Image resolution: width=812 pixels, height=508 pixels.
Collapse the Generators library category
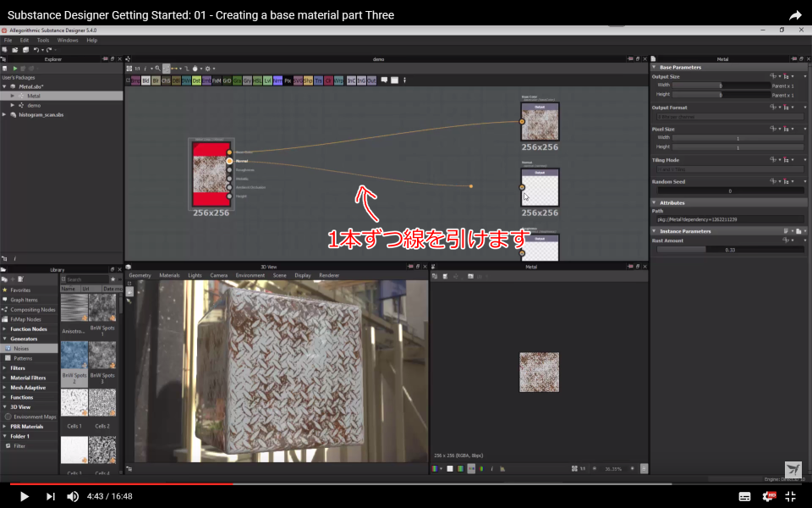[5, 339]
